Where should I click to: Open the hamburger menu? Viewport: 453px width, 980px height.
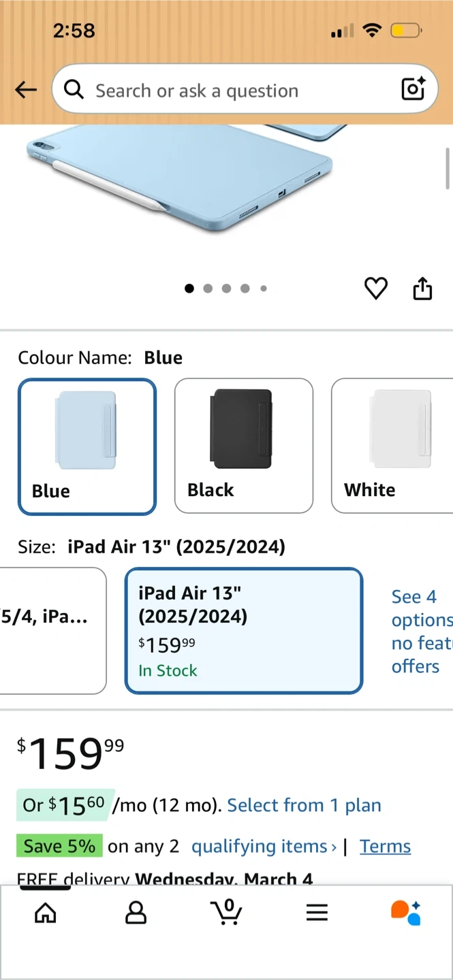(317, 913)
